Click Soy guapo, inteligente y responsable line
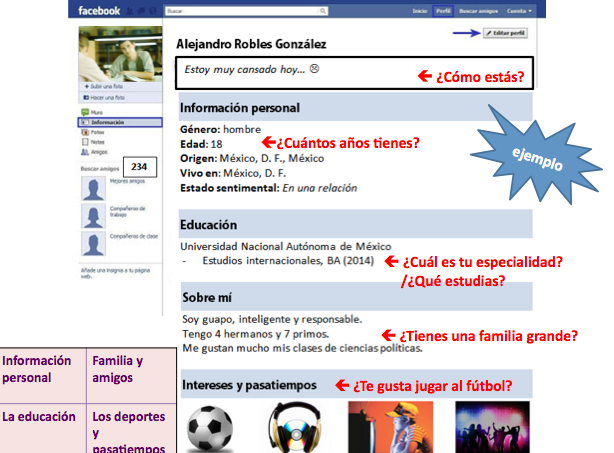 click(272, 319)
